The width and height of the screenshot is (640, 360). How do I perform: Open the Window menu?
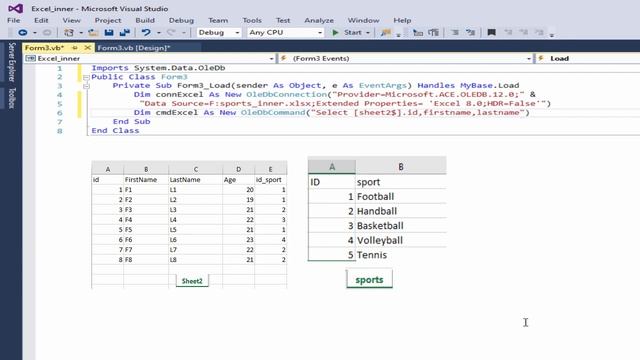coord(363,20)
